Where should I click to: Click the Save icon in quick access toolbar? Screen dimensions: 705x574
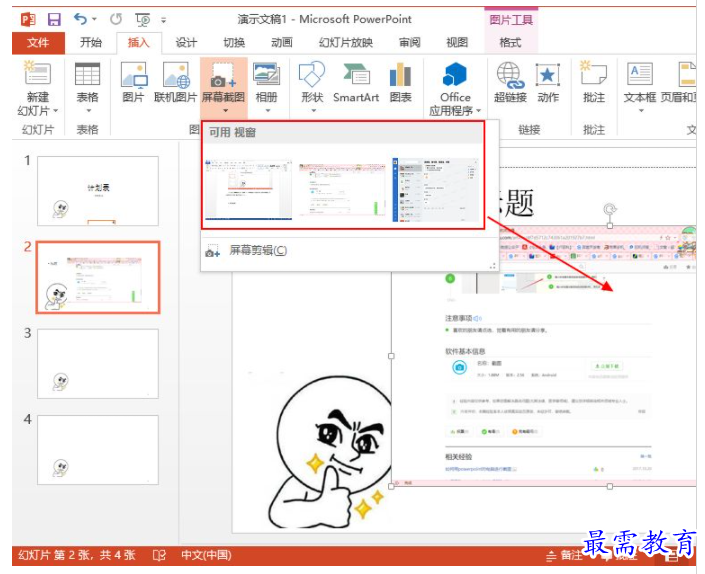[54, 19]
